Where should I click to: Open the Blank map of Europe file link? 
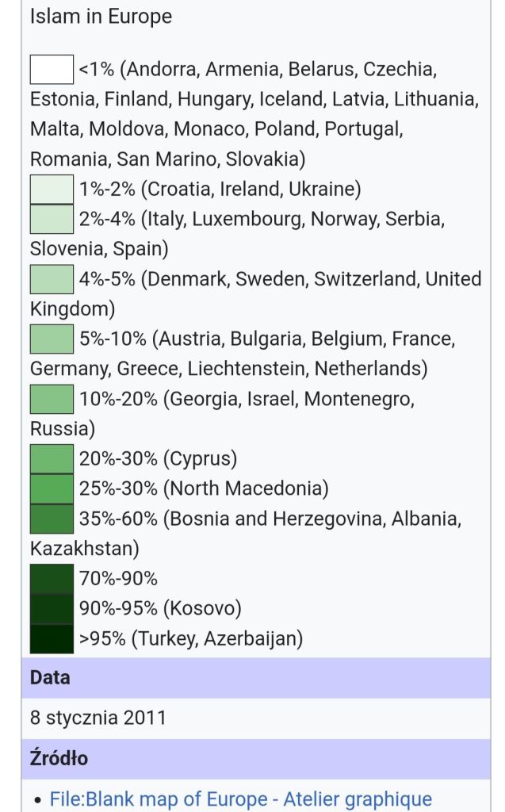(240, 799)
